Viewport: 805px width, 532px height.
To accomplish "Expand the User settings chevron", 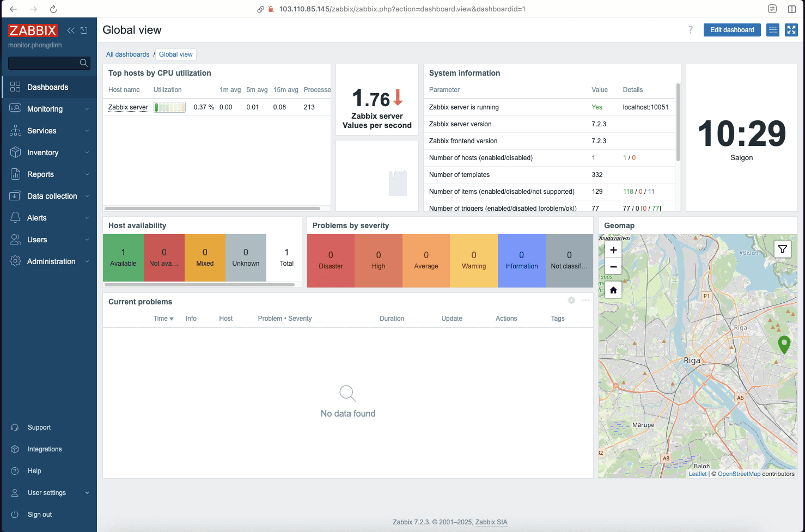I will click(x=87, y=493).
